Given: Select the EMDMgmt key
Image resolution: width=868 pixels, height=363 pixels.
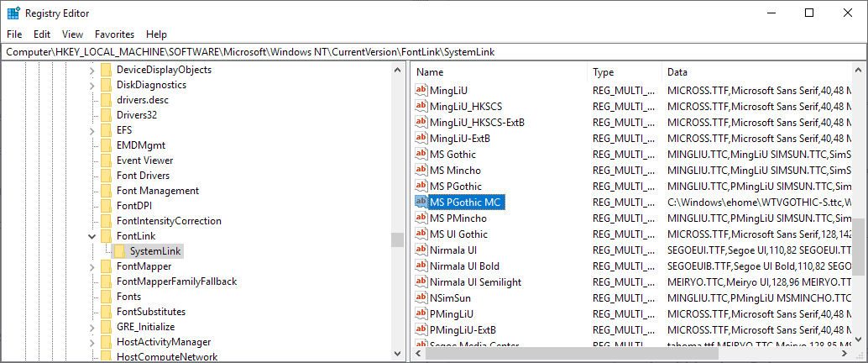Looking at the screenshot, I should click(x=140, y=145).
